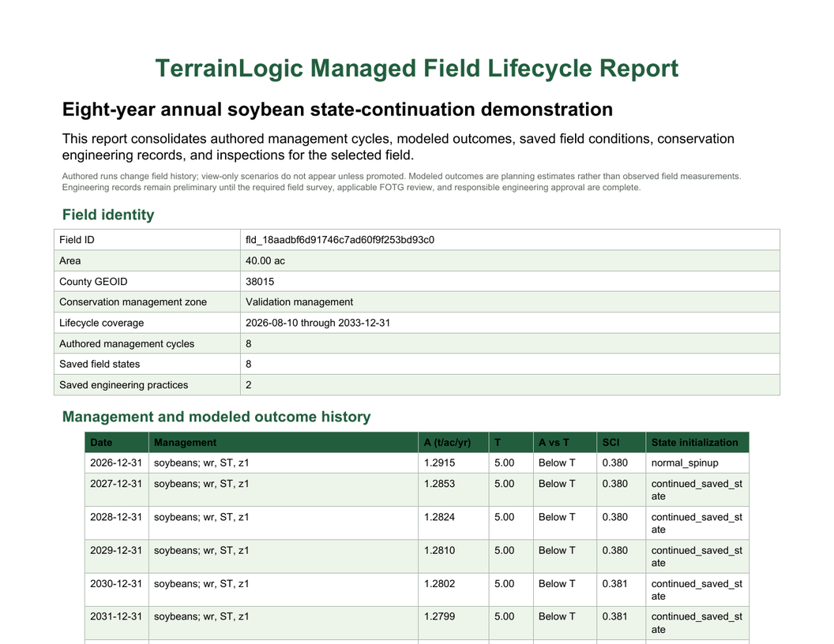The height and width of the screenshot is (644, 834).
Task: Click continued_saved_state in the 2029-12-31 row
Action: (x=697, y=556)
